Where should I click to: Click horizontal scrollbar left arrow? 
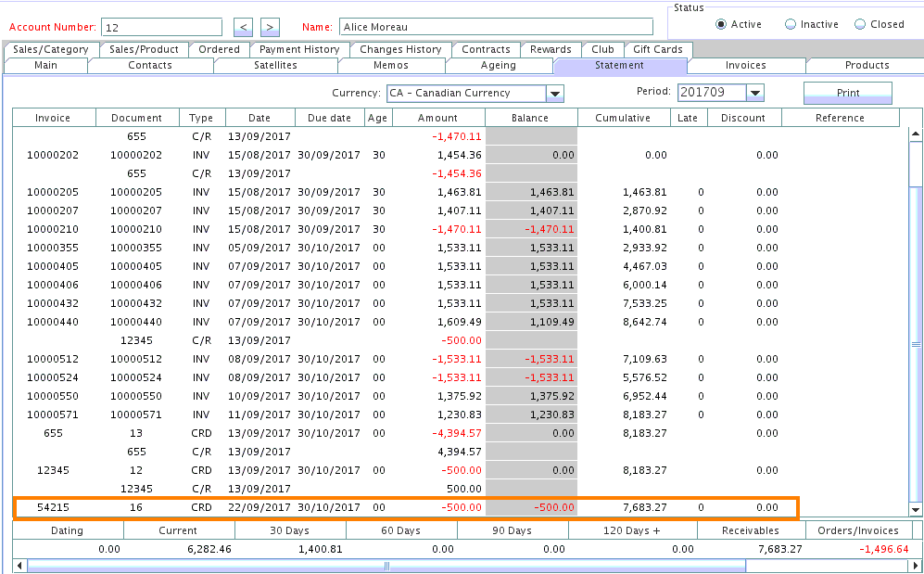[x=20, y=566]
